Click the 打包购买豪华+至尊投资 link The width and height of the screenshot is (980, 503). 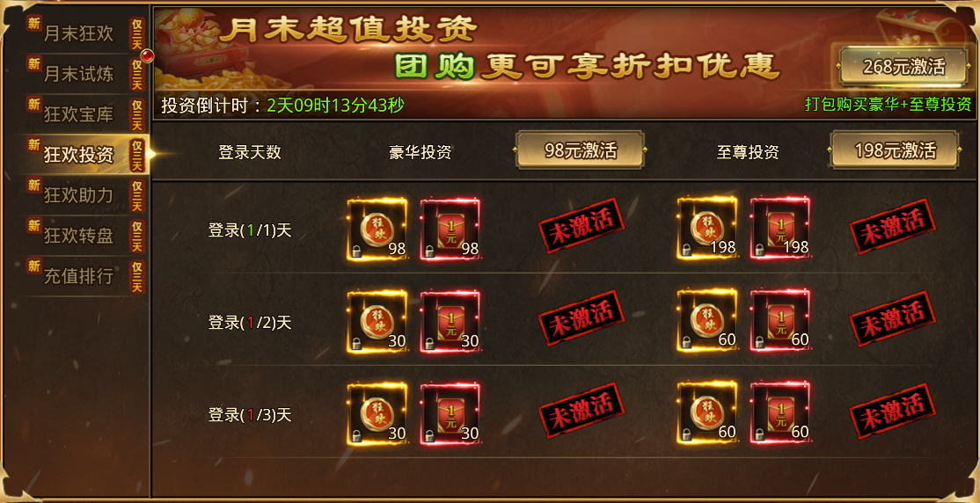click(889, 105)
